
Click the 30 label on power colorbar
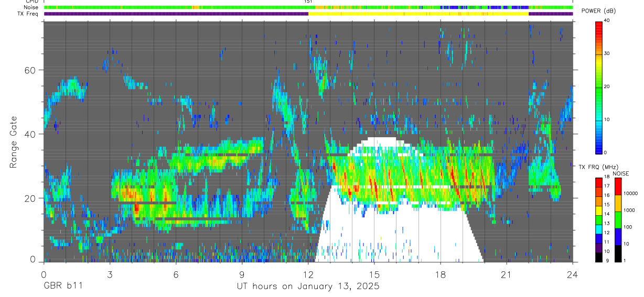[607, 53]
